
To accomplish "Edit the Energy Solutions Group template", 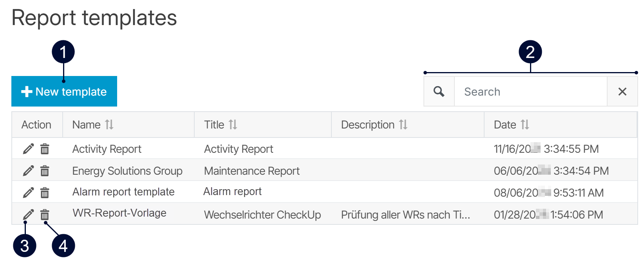I will [28, 171].
